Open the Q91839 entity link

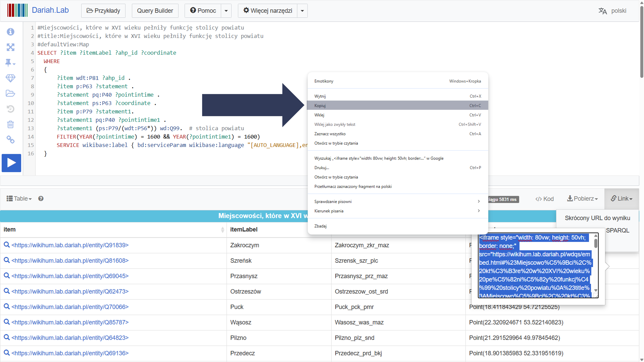click(x=70, y=245)
